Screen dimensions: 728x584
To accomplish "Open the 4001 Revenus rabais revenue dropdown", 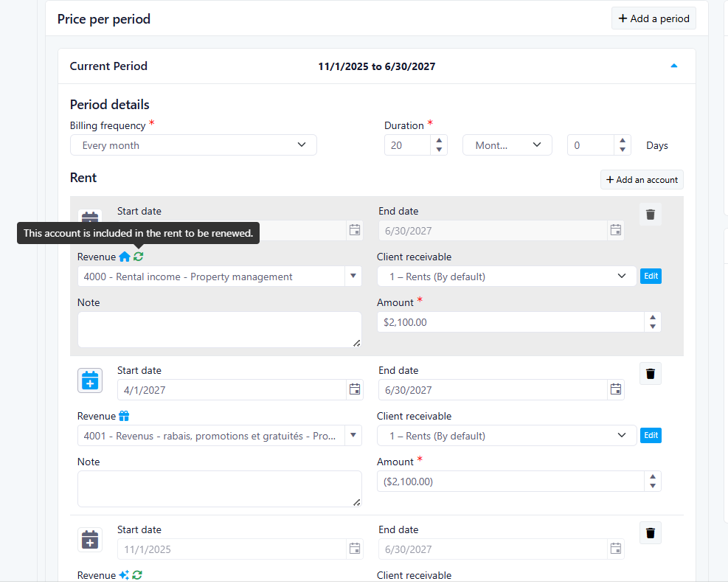I will point(353,436).
